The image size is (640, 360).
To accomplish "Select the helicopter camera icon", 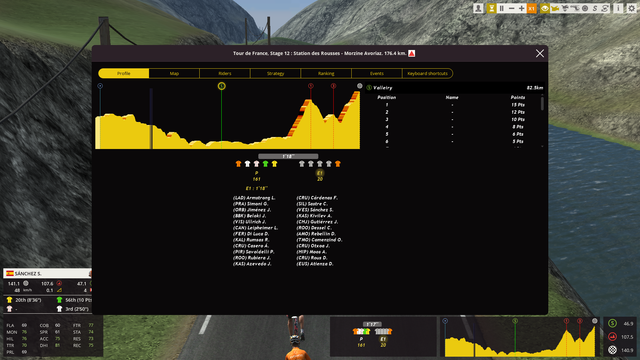I will coord(555,8).
